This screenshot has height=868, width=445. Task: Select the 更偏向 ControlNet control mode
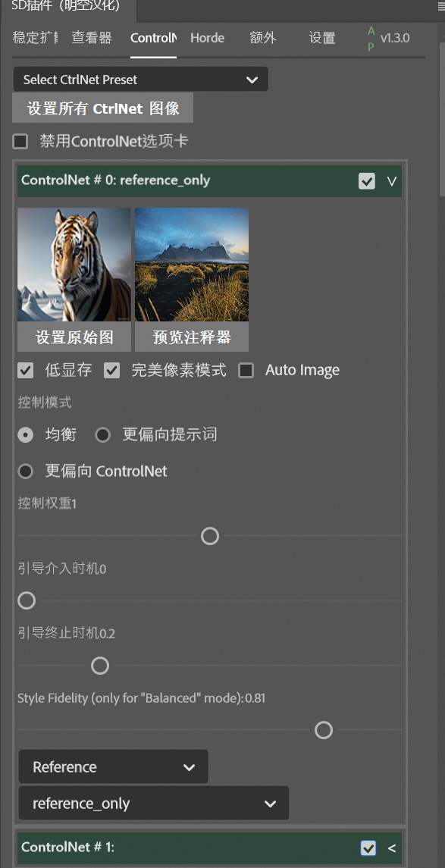pyautogui.click(x=25, y=471)
